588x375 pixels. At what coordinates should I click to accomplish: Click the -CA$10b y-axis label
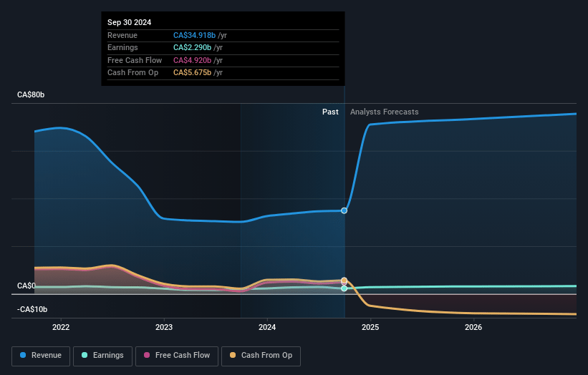click(32, 309)
